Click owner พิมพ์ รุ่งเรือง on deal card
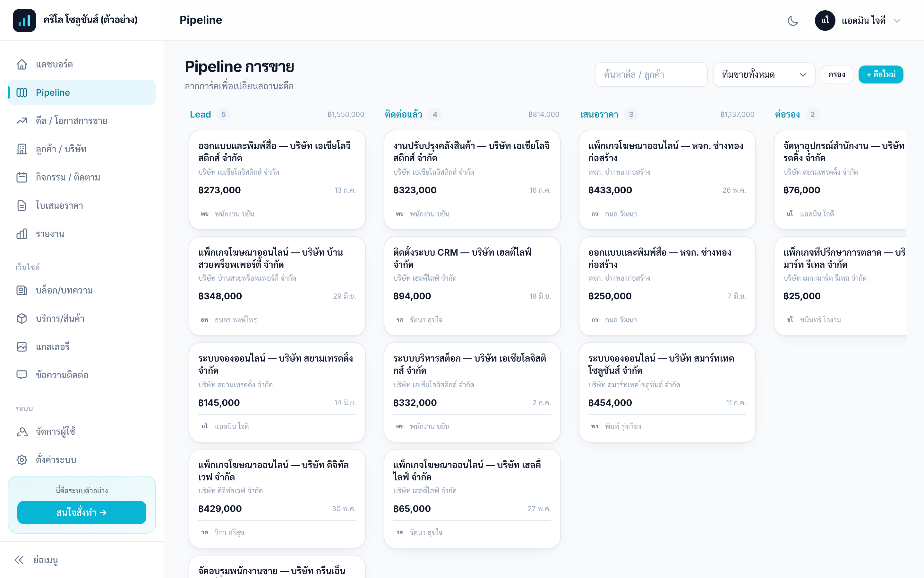This screenshot has width=924, height=578. tap(623, 426)
